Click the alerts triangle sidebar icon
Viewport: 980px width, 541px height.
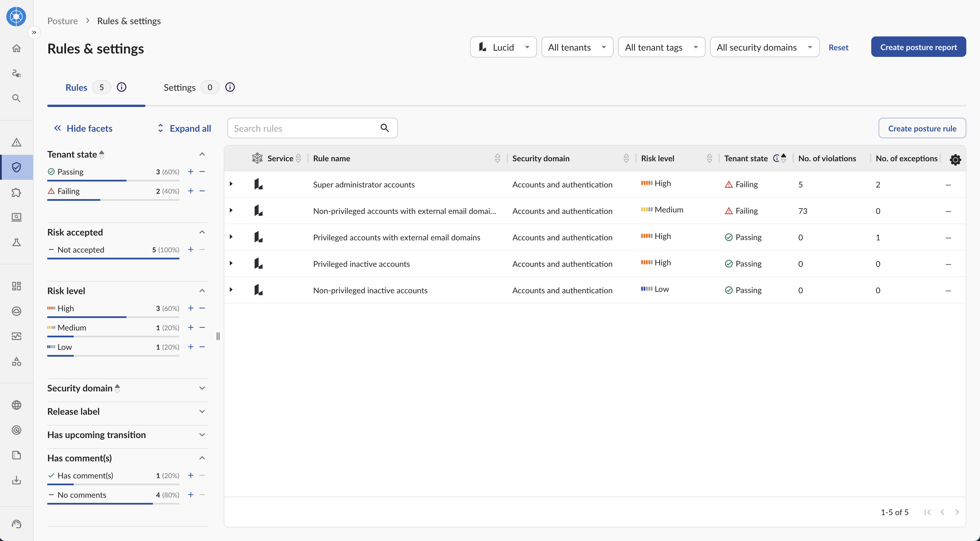point(16,142)
